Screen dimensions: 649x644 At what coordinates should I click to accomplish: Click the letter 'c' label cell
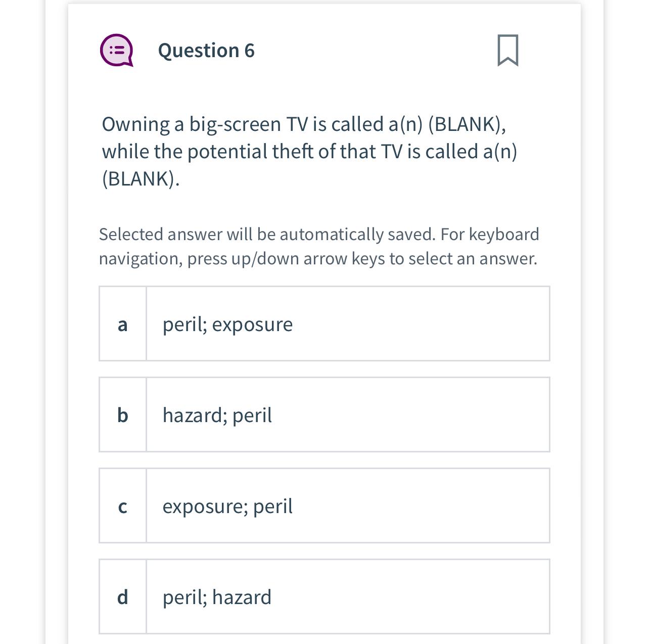coord(122,505)
